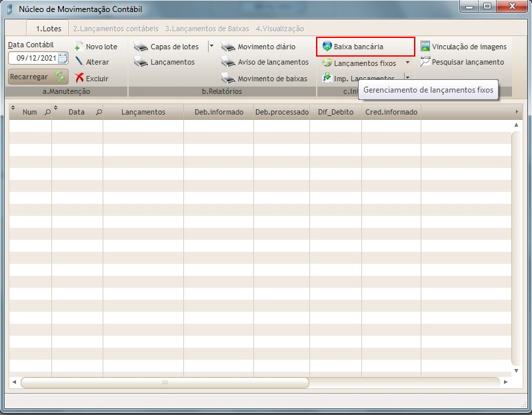Screen dimensions: 532x415
Task: Click the Alterar pencil icon
Action: pyautogui.click(x=79, y=62)
